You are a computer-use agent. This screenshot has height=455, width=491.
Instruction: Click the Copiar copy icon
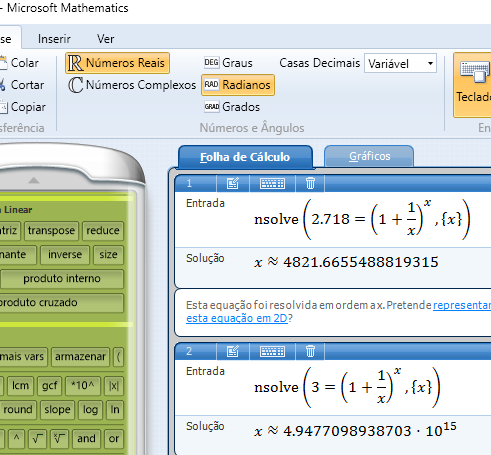(x=3, y=107)
